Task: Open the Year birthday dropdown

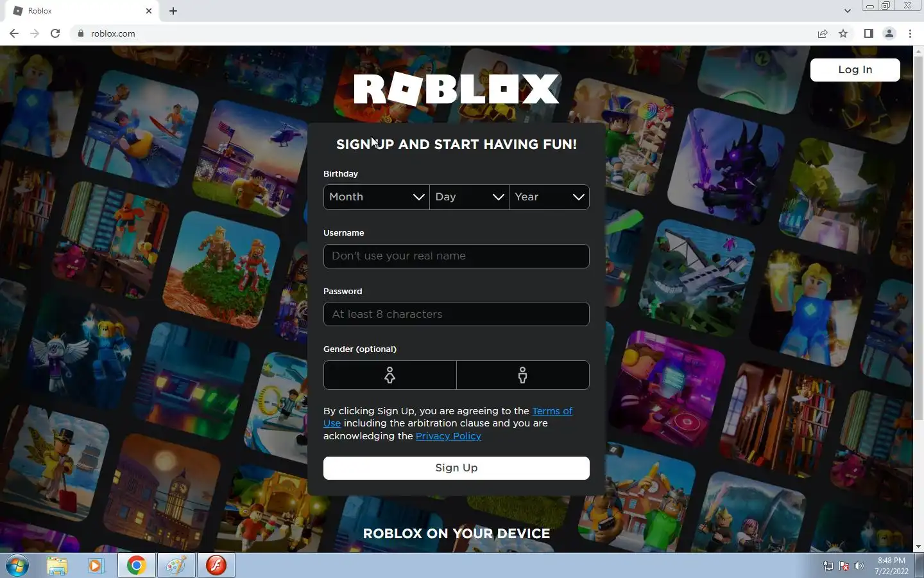Action: (x=549, y=197)
